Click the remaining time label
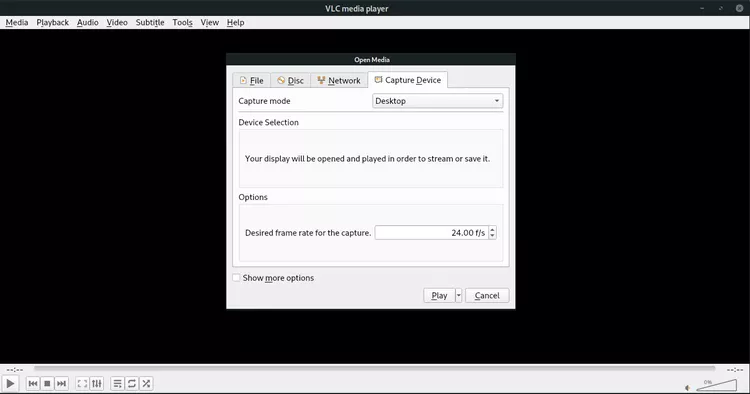The height and width of the screenshot is (394, 750). pyautogui.click(x=735, y=370)
